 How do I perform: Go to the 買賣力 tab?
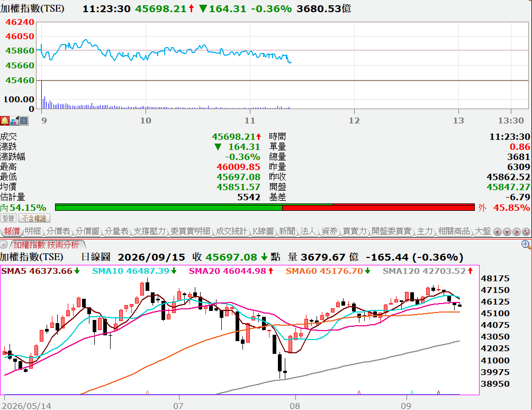click(355, 231)
